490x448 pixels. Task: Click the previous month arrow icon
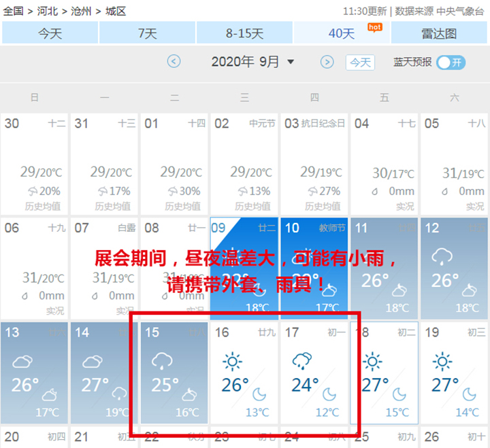(x=174, y=62)
